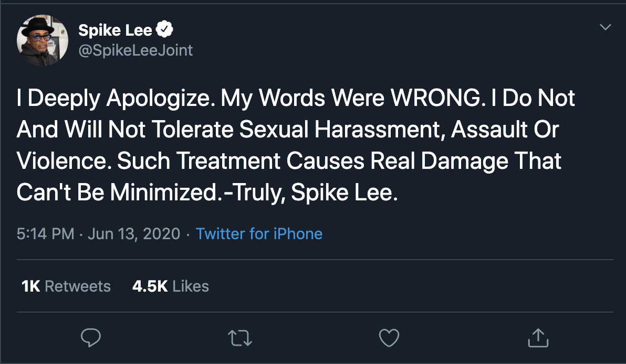Click the 5:14 PM tweet time

click(x=45, y=233)
